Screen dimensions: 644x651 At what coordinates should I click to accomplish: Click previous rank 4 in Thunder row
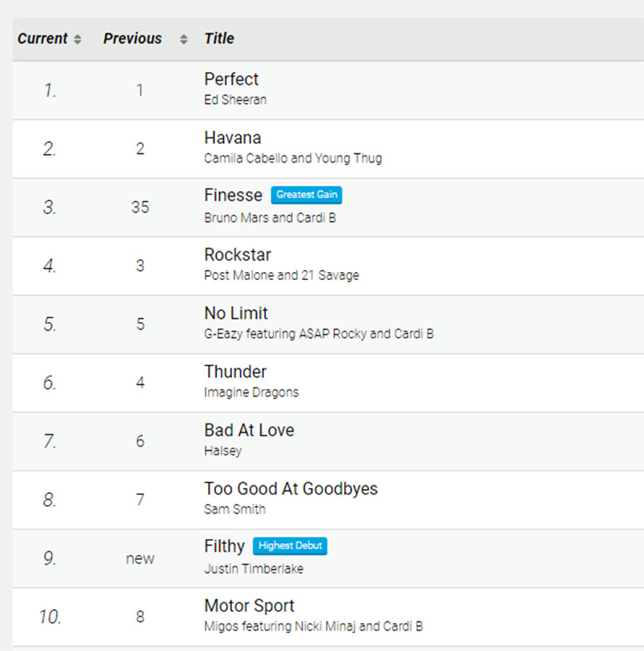coord(140,383)
